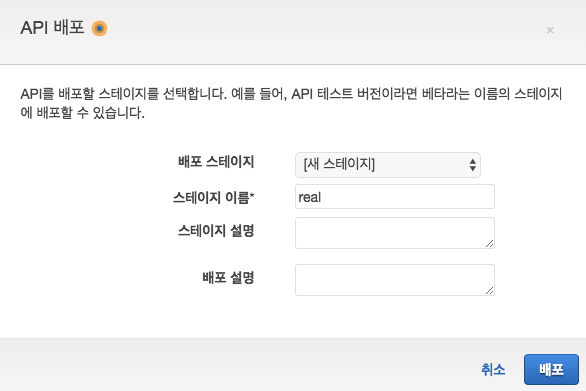Screen dimensions: 586x391
Task: Click the up-down arrows on the stage selector
Action: coord(472,165)
